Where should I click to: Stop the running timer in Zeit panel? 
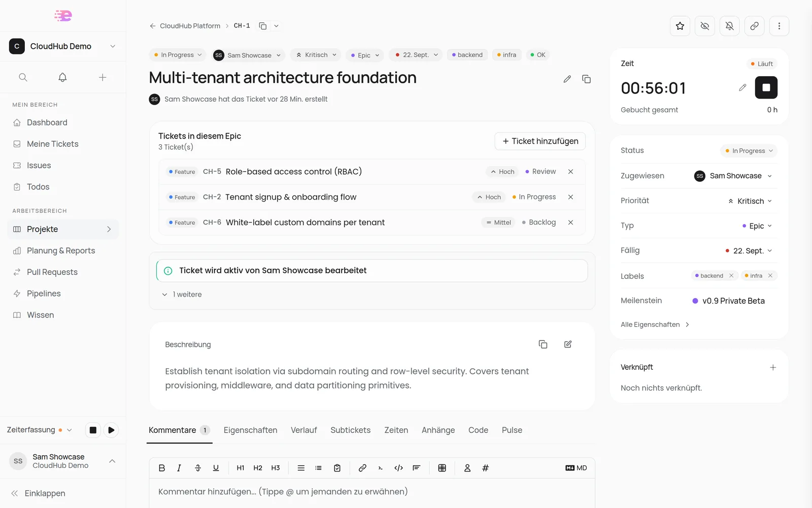[766, 87]
